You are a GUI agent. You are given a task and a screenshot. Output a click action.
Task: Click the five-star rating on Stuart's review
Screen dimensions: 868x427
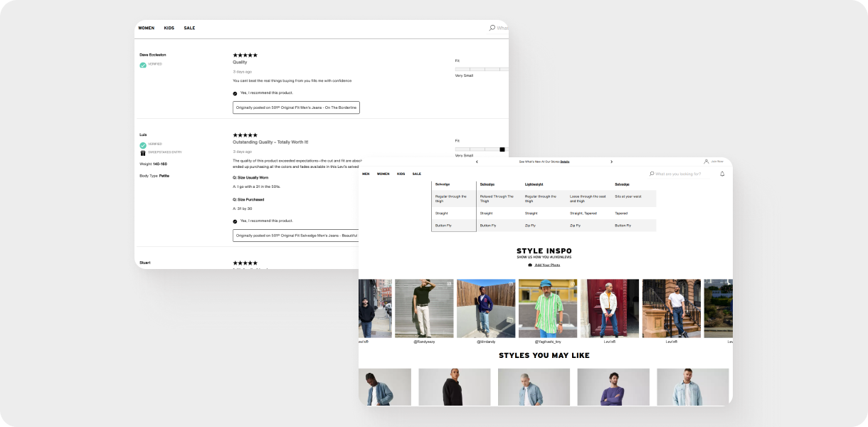coord(245,263)
